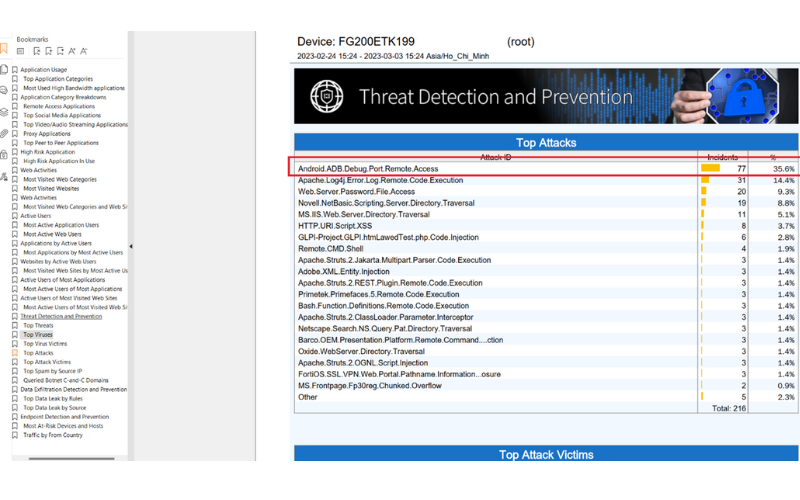Open the Application Usage bookmark
This screenshot has height=500, width=800.
click(x=43, y=70)
